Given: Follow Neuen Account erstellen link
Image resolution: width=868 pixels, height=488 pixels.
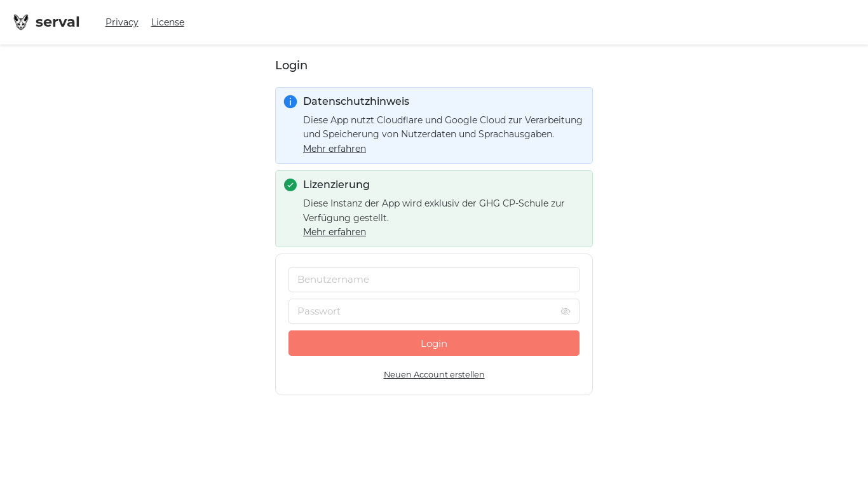Looking at the screenshot, I should click(x=434, y=374).
